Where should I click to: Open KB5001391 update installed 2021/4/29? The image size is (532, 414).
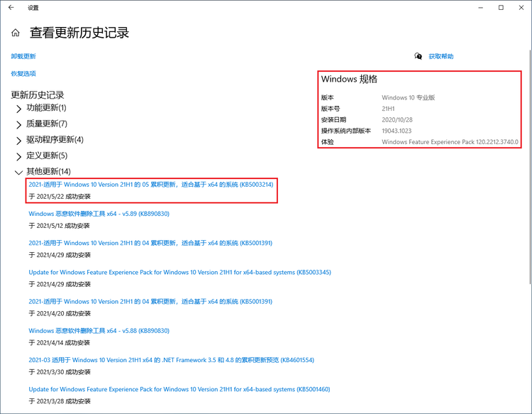point(150,243)
